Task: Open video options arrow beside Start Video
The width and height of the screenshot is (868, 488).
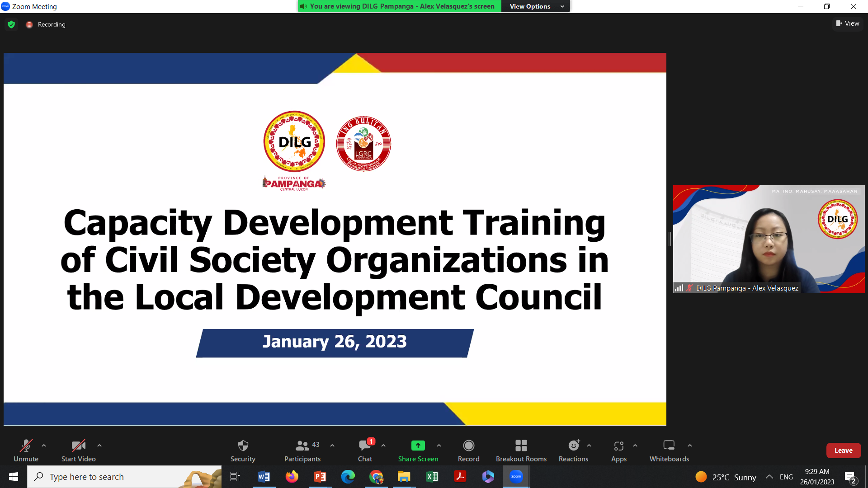Action: click(x=99, y=446)
